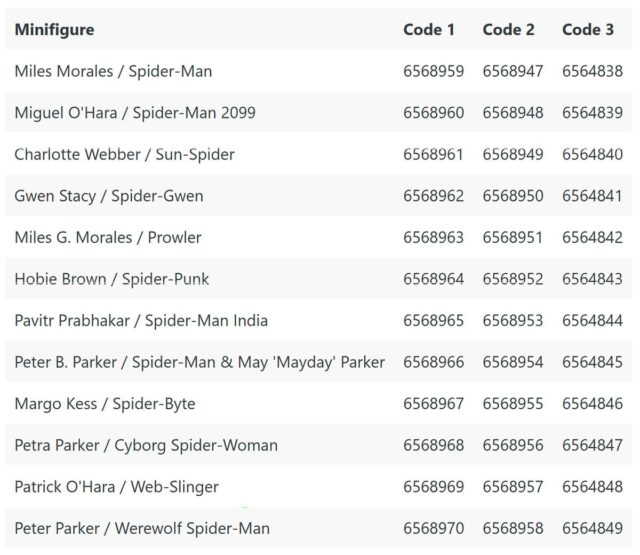
Task: Click code 6568962 for Spider-Gwen
Action: point(433,196)
